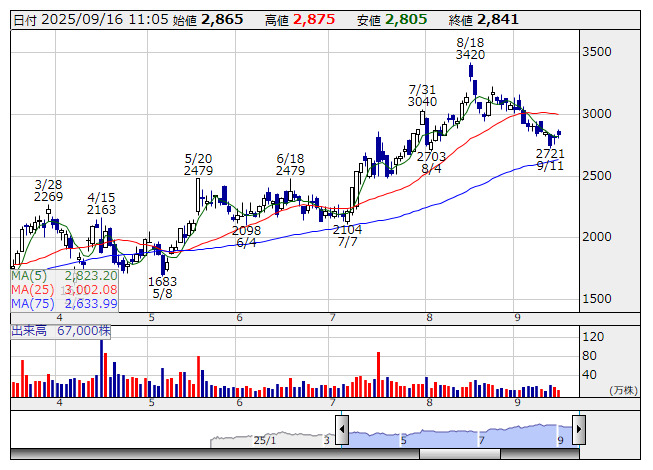Click the 2098 6/4 low label
653x470 pixels.
point(246,236)
